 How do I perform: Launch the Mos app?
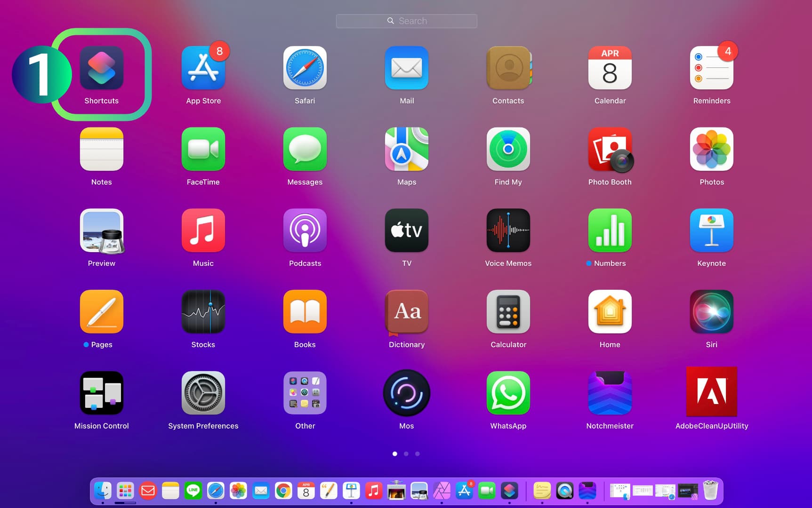(x=406, y=393)
